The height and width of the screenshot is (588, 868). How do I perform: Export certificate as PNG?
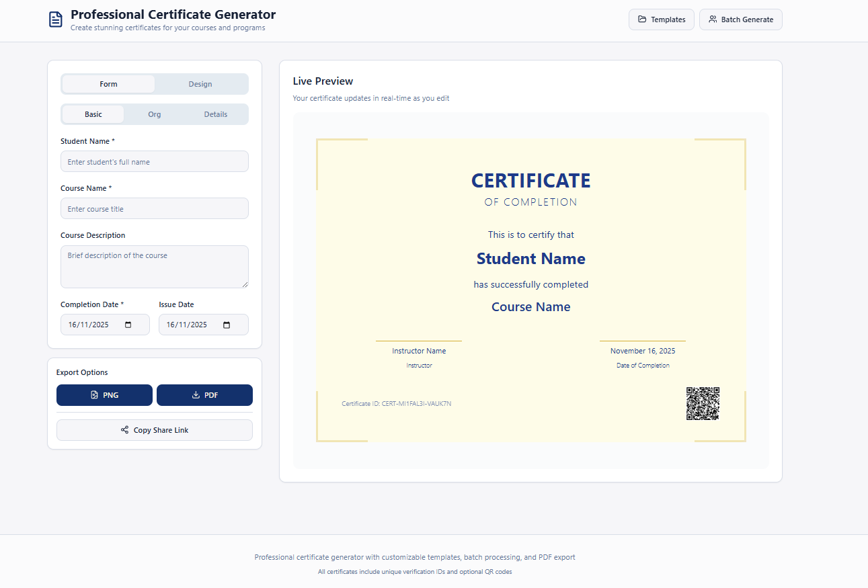click(x=104, y=395)
